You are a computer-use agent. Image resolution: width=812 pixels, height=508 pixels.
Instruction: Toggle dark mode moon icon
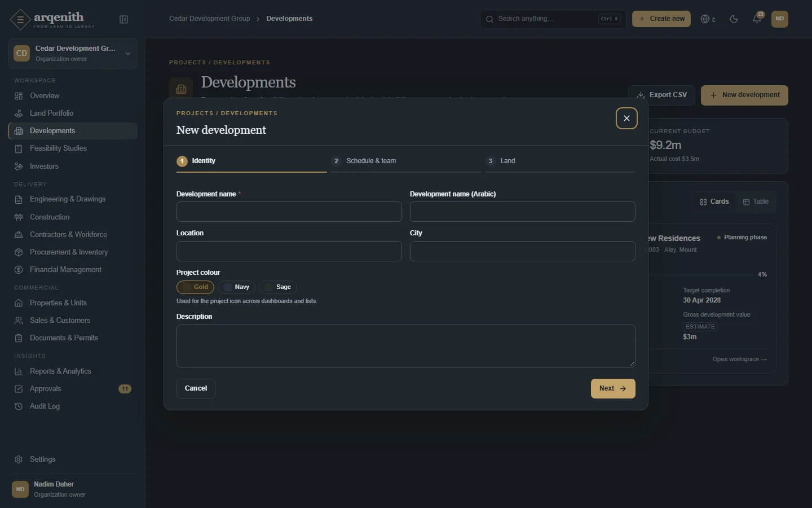734,19
